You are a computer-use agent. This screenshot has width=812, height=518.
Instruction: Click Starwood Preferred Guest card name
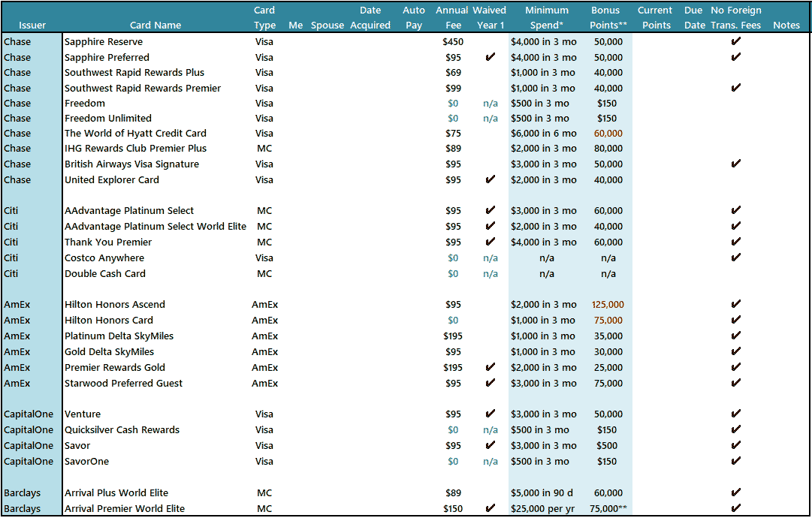(x=124, y=383)
